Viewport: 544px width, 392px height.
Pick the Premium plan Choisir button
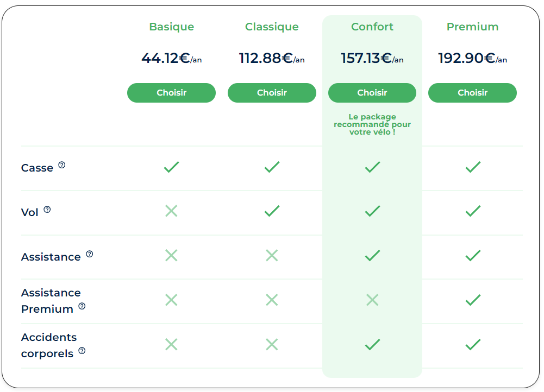(472, 93)
